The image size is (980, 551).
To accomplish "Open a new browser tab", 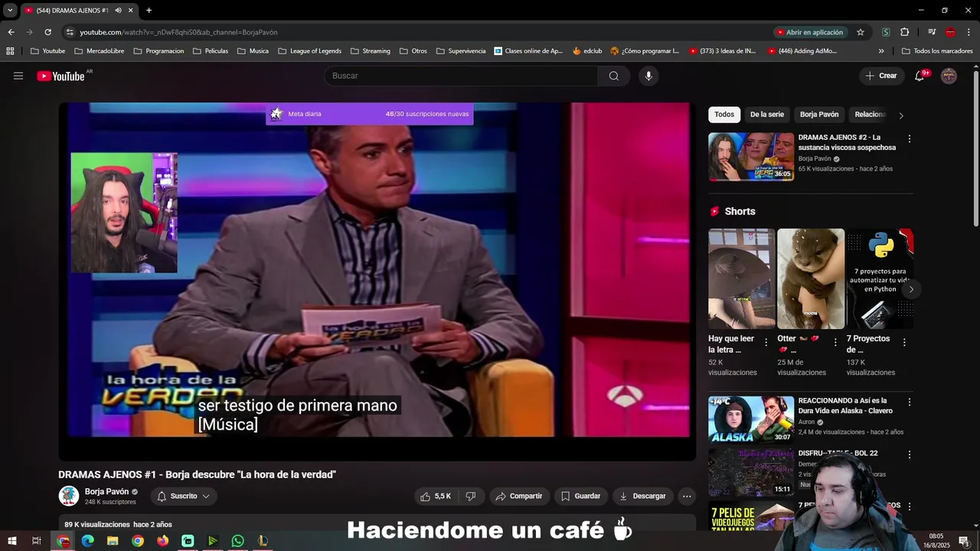I will point(149,10).
